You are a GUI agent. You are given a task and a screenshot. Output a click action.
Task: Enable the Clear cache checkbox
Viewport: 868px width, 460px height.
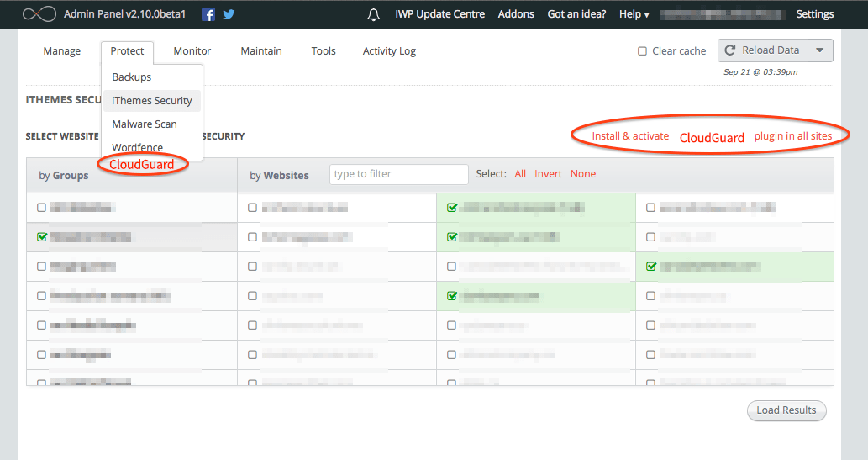pos(642,51)
